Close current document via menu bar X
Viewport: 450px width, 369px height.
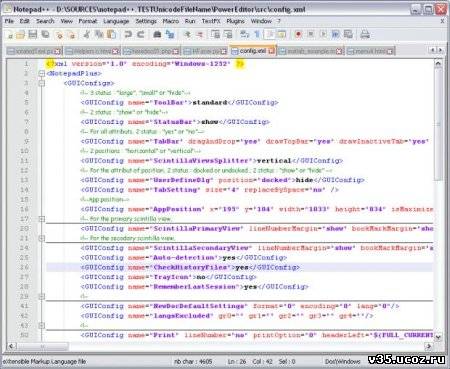442,21
